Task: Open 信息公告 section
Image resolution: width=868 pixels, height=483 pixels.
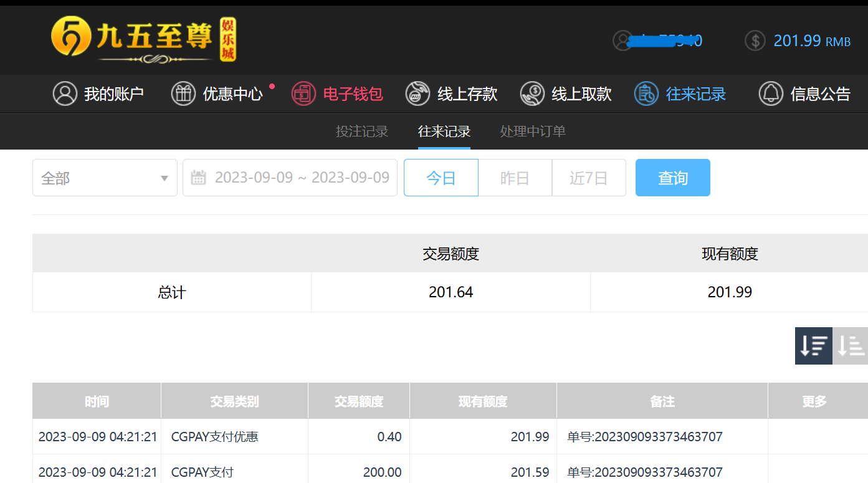Action: point(804,94)
